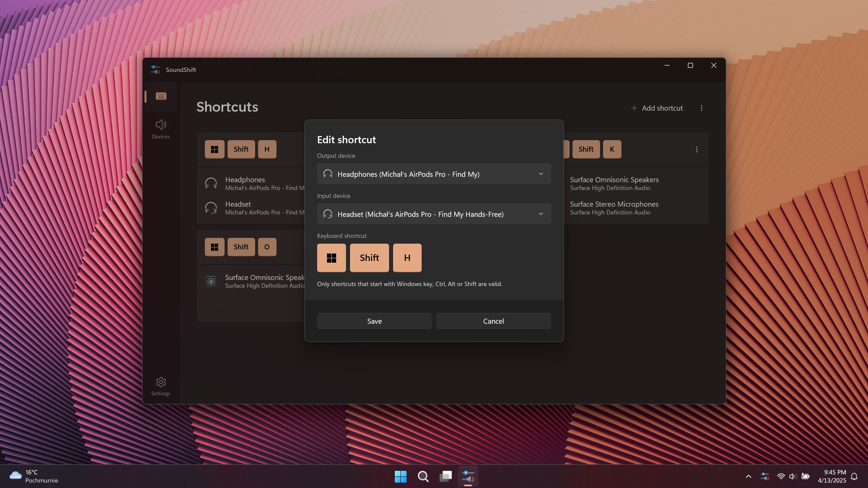
Task: Open the Shortcuts page more options menu
Action: point(701,108)
